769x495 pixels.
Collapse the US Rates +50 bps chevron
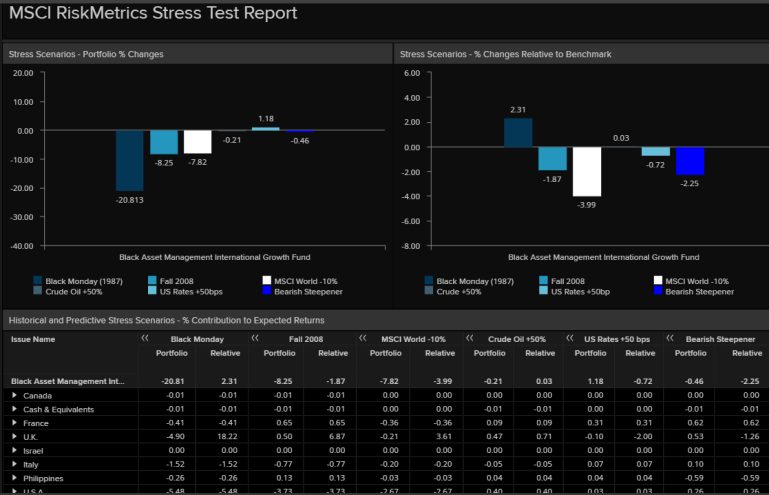570,338
